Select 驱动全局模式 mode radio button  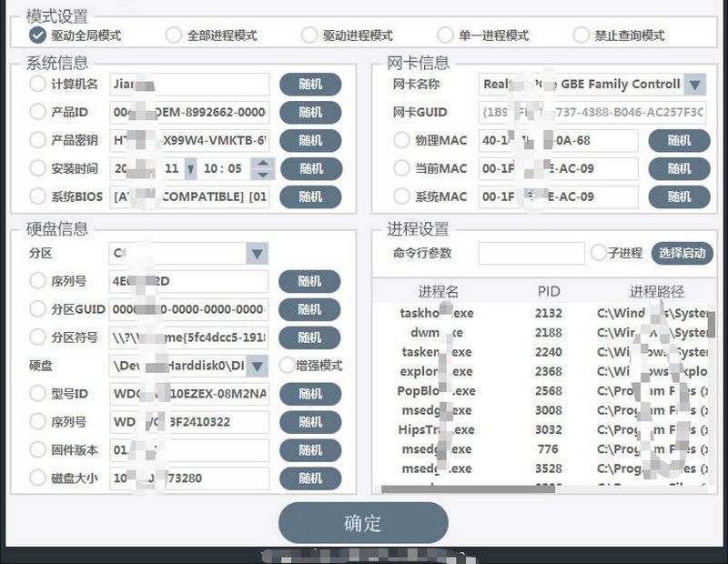click(x=36, y=36)
